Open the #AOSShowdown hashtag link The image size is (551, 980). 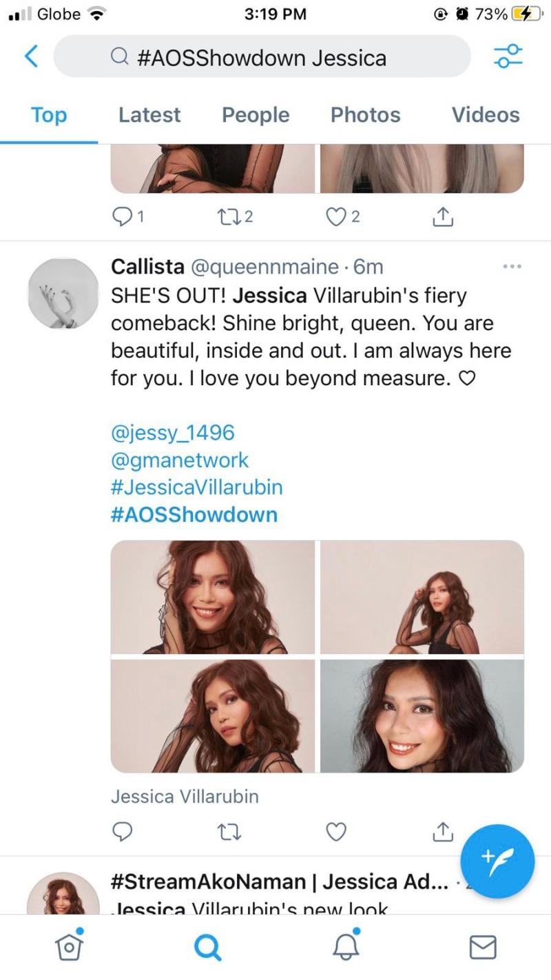click(x=193, y=515)
